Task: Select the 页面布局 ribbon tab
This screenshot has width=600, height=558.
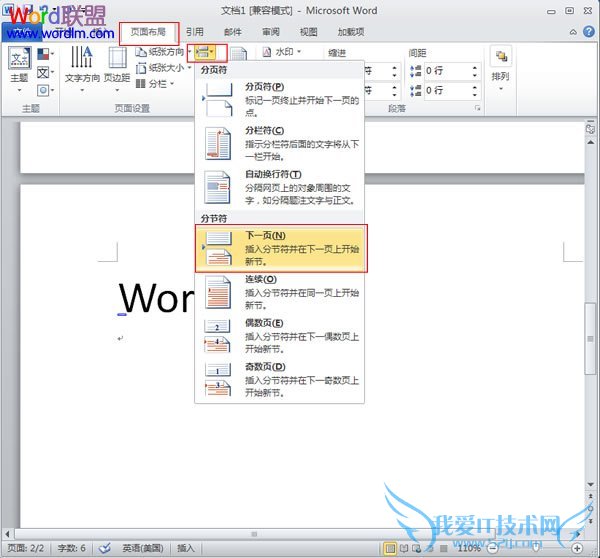Action: tap(148, 32)
